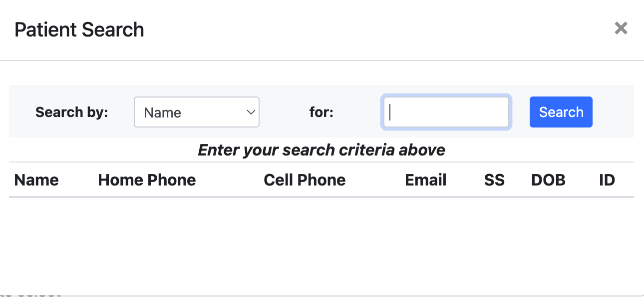Click the 'Search by:' label
This screenshot has width=644, height=297.
(71, 112)
